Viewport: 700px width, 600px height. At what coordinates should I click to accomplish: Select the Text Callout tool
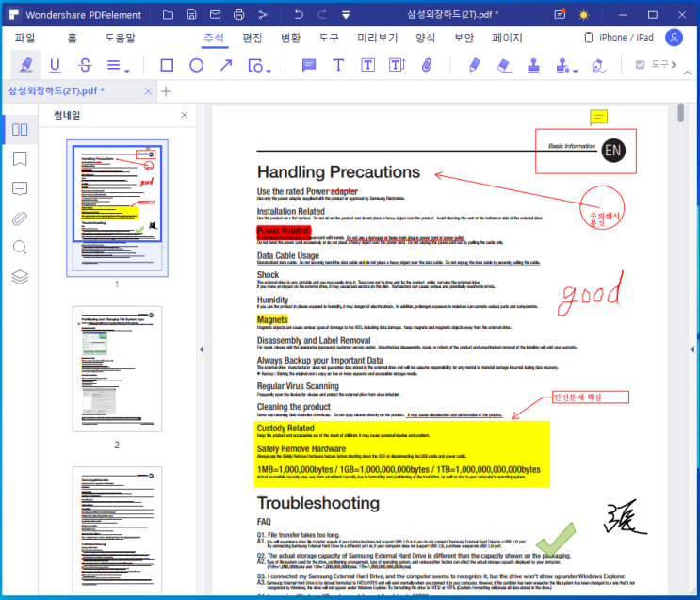coord(398,65)
